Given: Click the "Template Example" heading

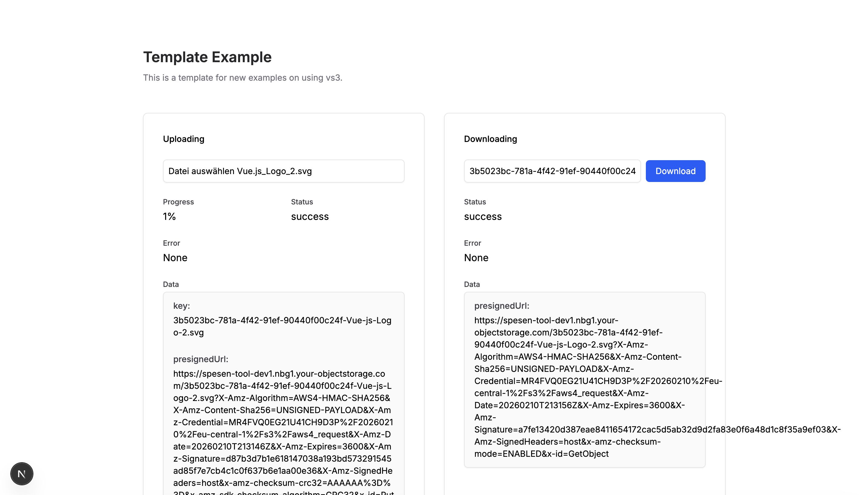Looking at the screenshot, I should tap(207, 57).
